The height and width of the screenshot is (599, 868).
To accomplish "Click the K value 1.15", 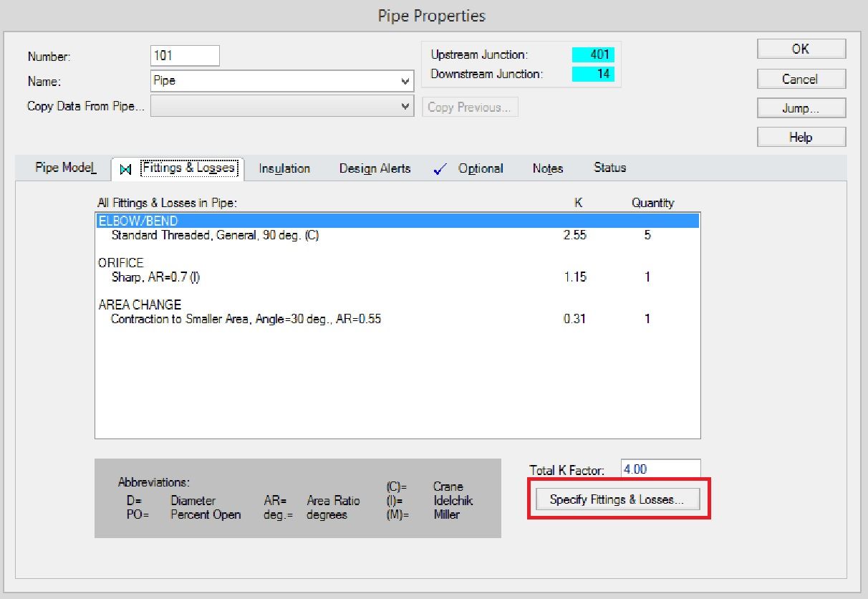I will (575, 277).
